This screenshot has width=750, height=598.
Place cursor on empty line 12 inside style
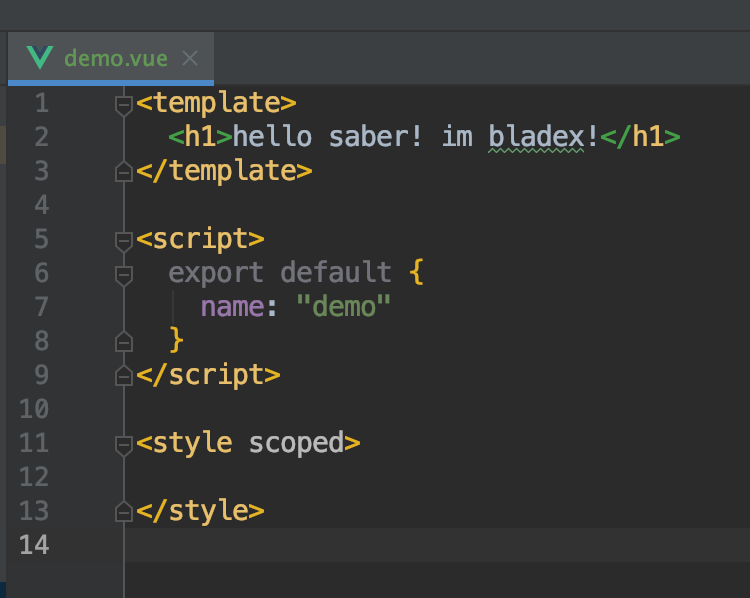click(x=436, y=476)
